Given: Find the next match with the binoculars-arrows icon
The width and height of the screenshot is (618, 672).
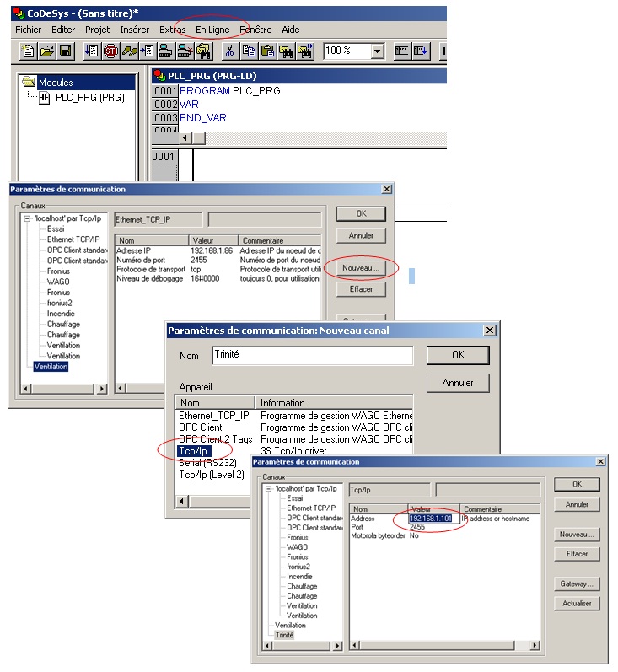Looking at the screenshot, I should (304, 51).
